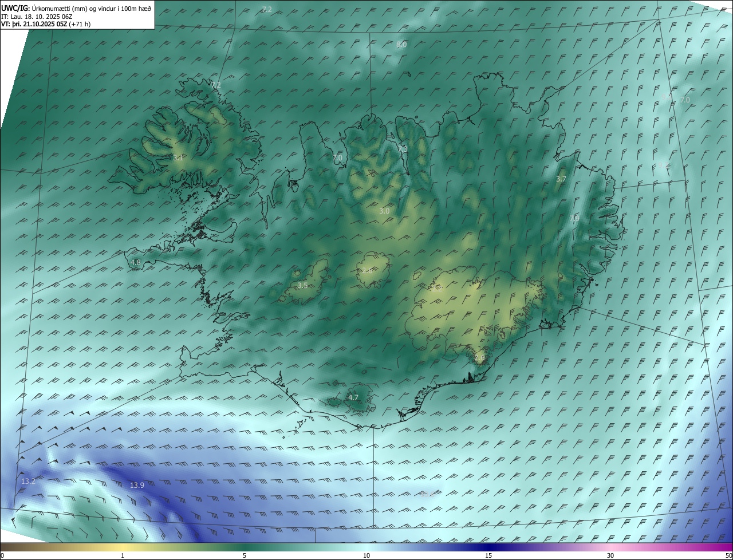Click the '1' tick on the legend
Viewport: 733px width, 560px height.
123,555
